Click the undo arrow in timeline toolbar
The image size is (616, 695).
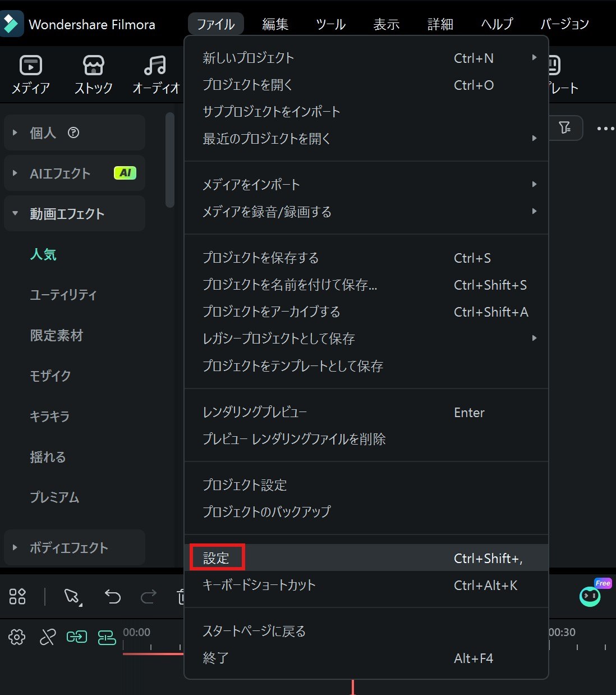click(x=113, y=596)
